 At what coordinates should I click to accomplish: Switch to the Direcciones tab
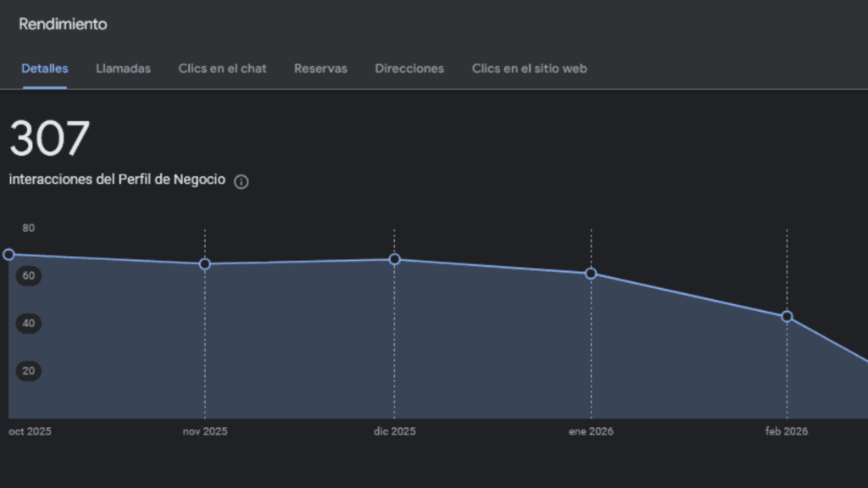click(x=409, y=69)
